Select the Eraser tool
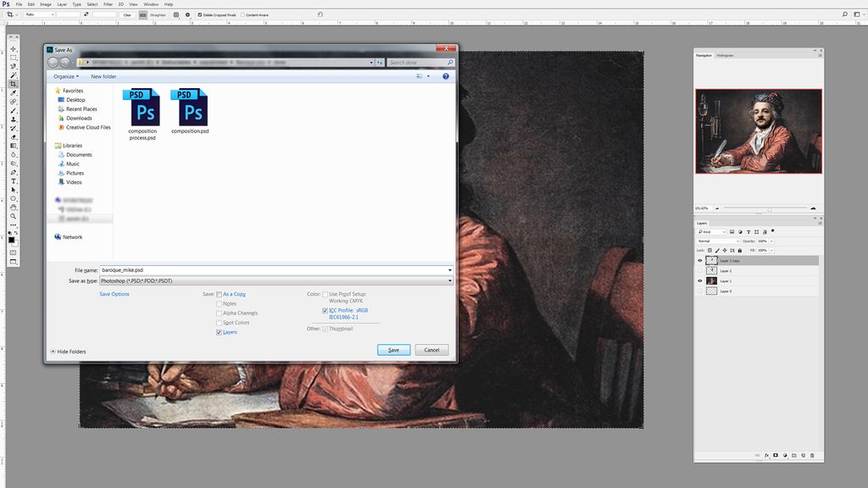This screenshot has width=868, height=488. pyautogui.click(x=14, y=137)
